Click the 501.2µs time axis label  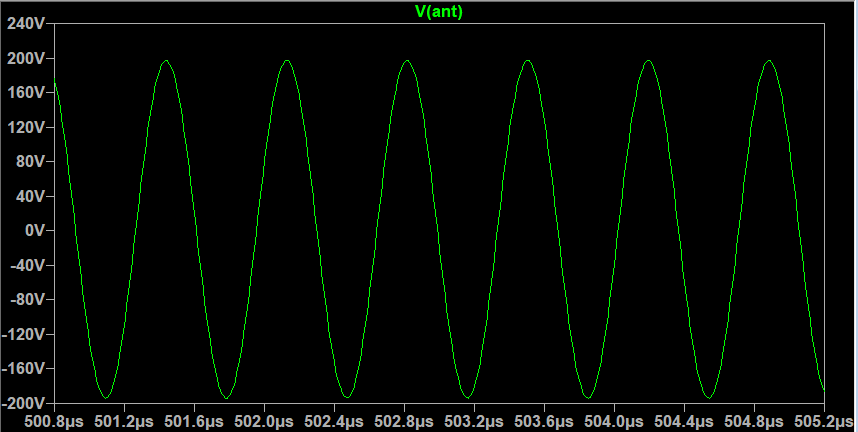(124, 422)
